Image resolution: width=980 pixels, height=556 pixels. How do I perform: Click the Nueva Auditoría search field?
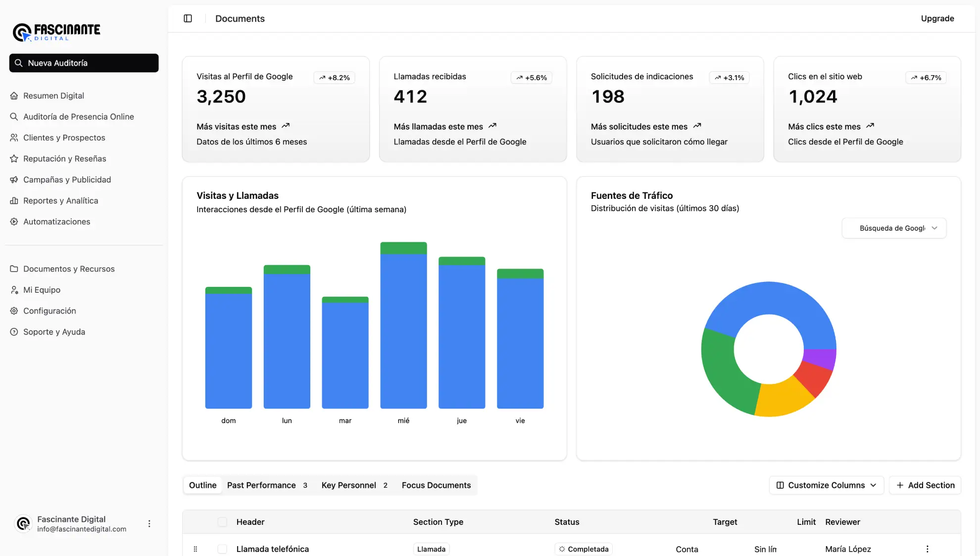[x=84, y=63]
